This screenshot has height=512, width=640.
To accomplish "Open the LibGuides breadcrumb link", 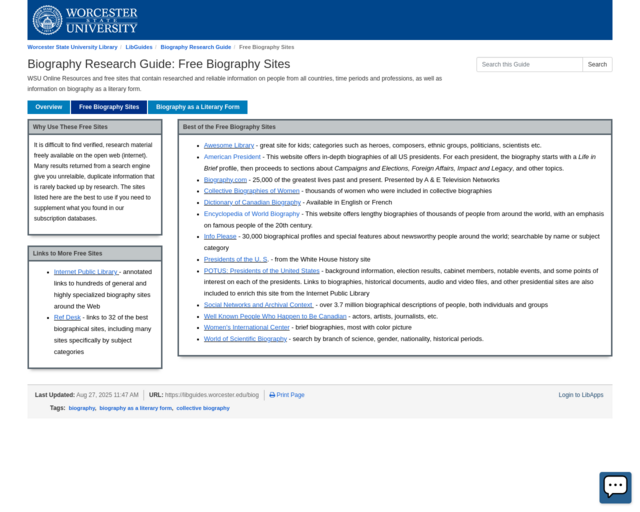I will 139,47.
